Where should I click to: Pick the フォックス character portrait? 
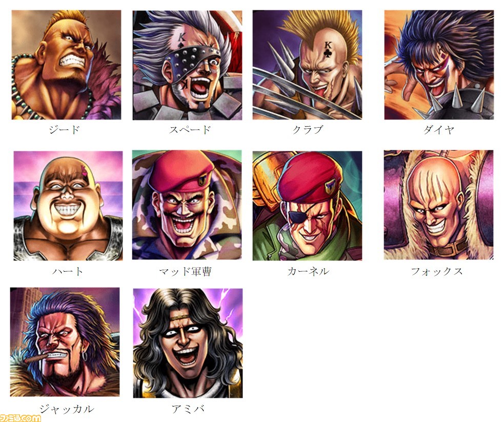(439, 205)
